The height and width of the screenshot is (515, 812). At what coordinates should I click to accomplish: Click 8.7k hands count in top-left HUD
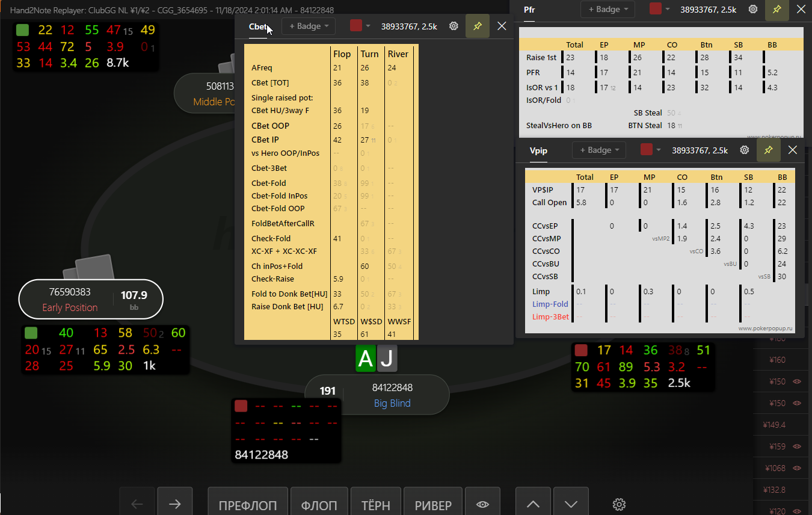[117, 62]
